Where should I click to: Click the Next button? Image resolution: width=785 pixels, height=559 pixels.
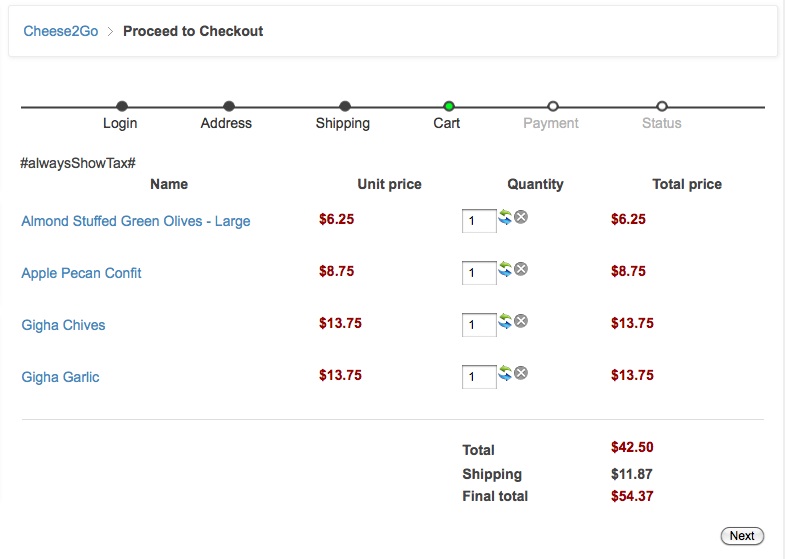(x=742, y=536)
